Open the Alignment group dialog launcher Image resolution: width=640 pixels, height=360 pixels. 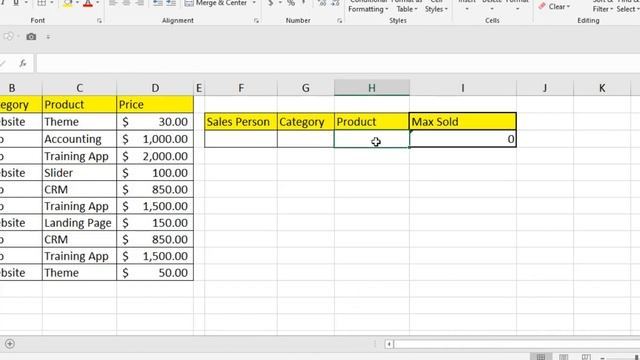256,21
